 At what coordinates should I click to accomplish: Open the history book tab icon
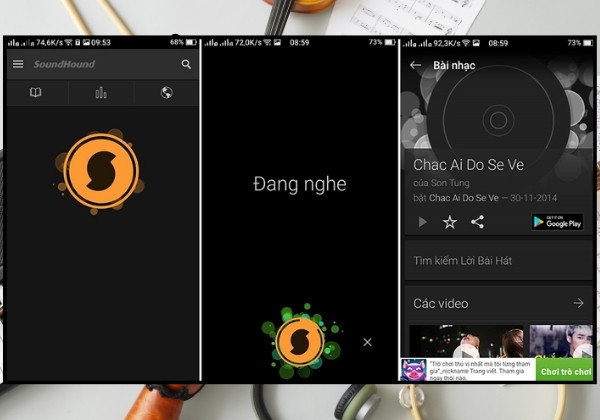point(36,92)
